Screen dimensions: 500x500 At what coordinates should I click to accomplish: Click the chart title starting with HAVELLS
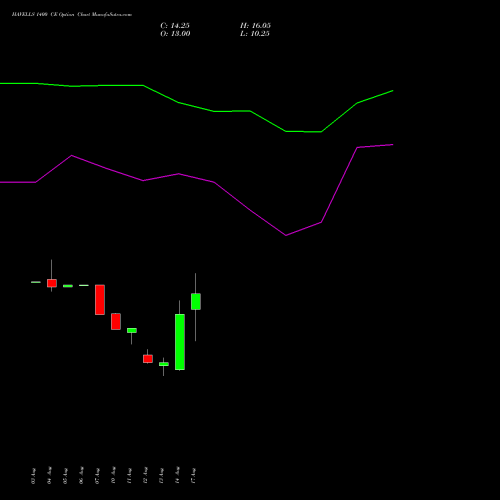pos(72,14)
